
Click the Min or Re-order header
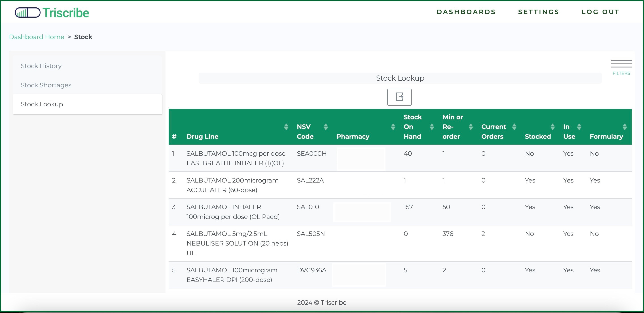click(x=453, y=127)
